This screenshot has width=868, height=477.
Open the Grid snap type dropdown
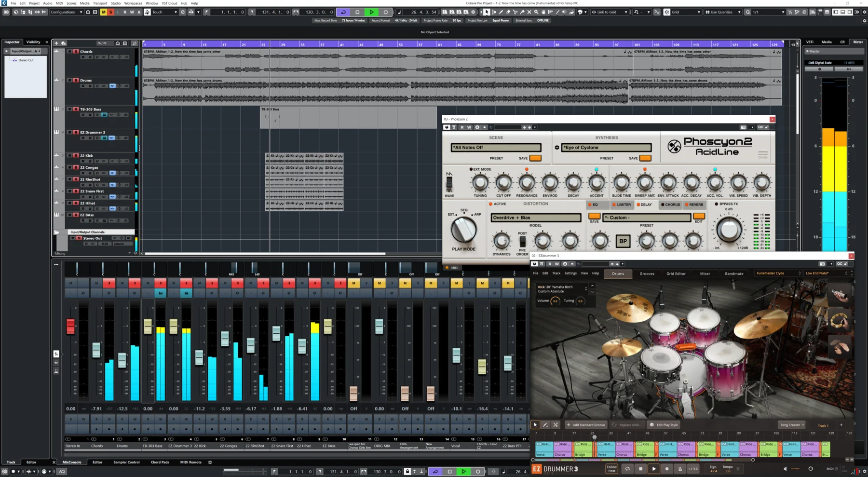(x=686, y=12)
